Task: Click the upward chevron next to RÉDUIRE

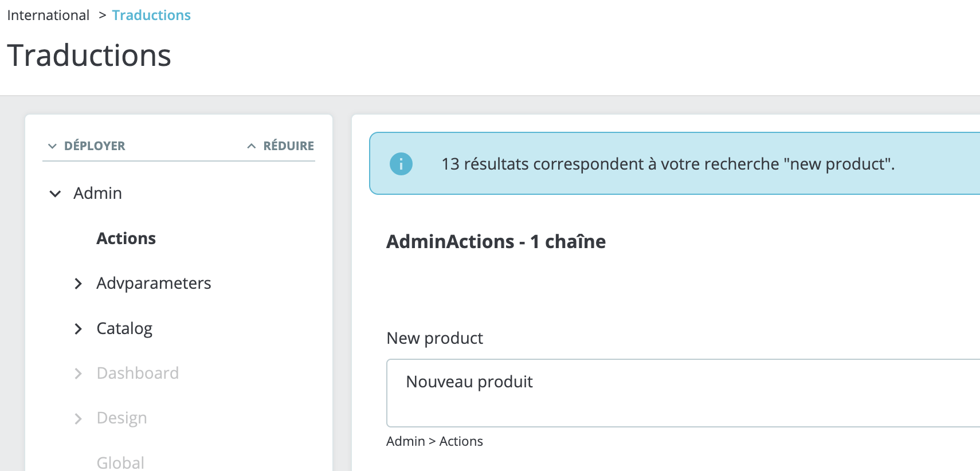Action: 251,146
